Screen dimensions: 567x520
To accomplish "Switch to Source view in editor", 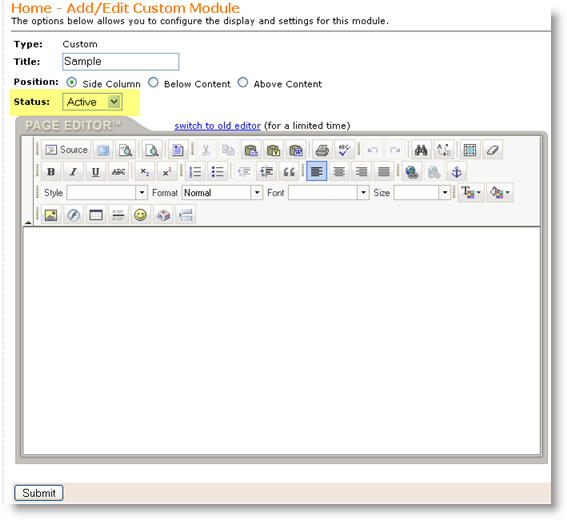I will [67, 150].
